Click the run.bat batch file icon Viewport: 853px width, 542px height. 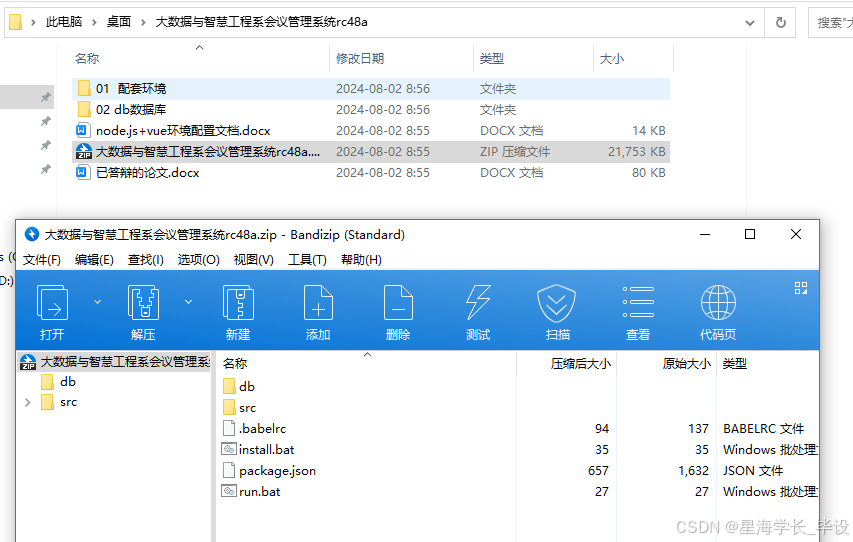click(x=229, y=491)
